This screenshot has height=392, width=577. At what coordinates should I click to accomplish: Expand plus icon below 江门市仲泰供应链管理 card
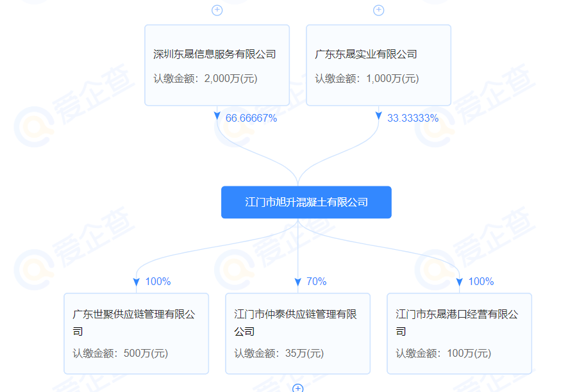tap(297, 388)
